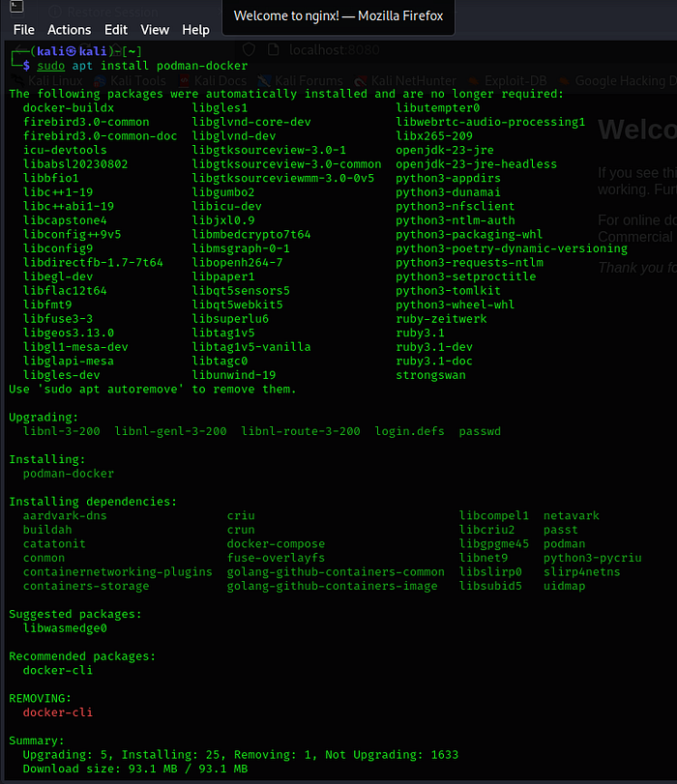The width and height of the screenshot is (677, 784).
Task: Click 'libwasmedge0' under Suggested packages
Action: [x=65, y=628]
